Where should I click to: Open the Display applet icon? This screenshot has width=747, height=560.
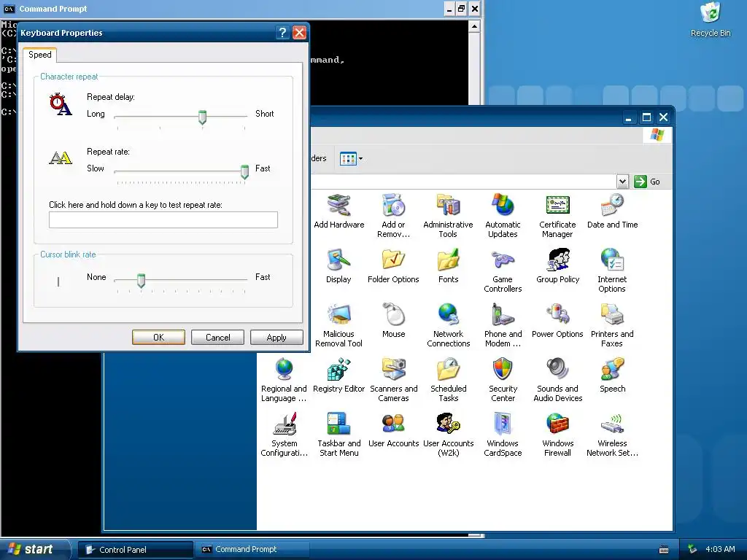pyautogui.click(x=338, y=260)
